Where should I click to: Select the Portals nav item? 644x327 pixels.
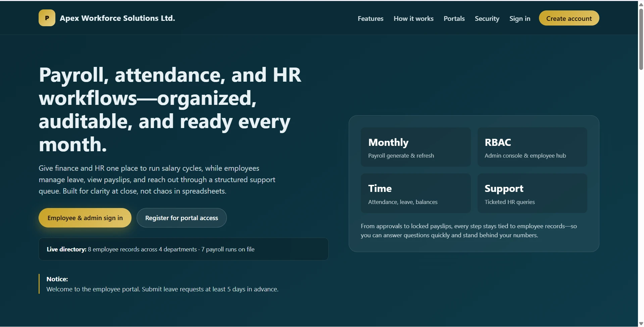point(454,18)
